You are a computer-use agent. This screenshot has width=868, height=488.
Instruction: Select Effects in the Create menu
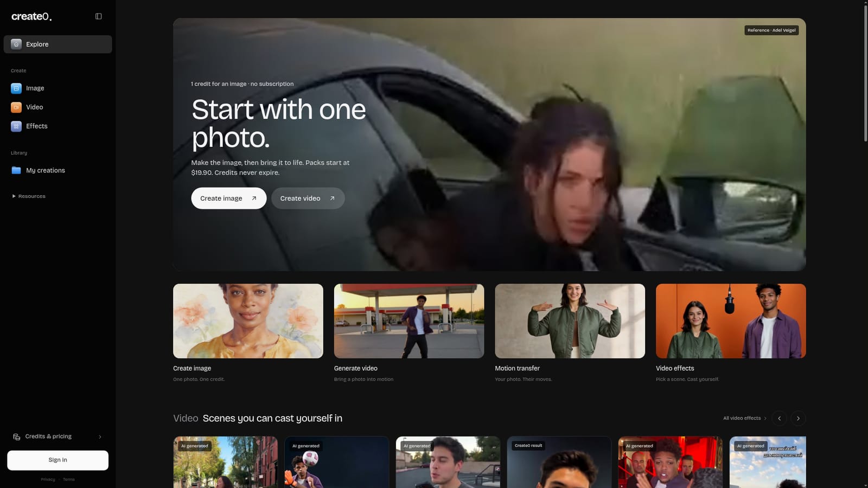point(58,126)
